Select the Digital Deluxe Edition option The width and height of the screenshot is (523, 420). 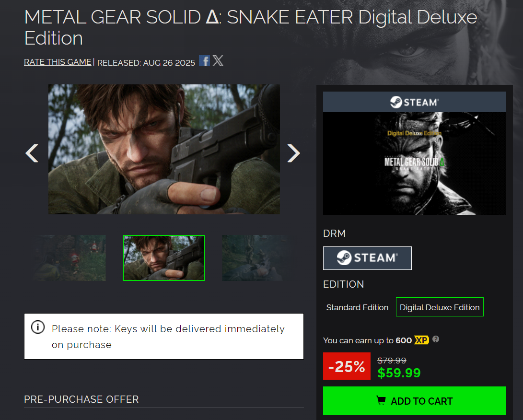[440, 307]
